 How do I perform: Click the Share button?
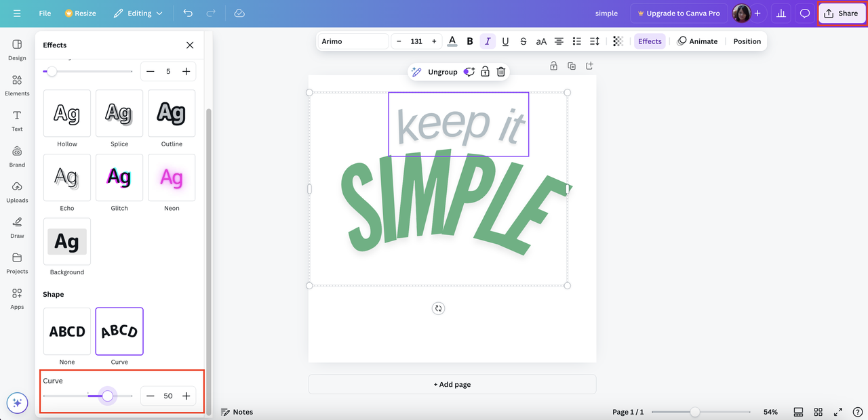(x=841, y=14)
